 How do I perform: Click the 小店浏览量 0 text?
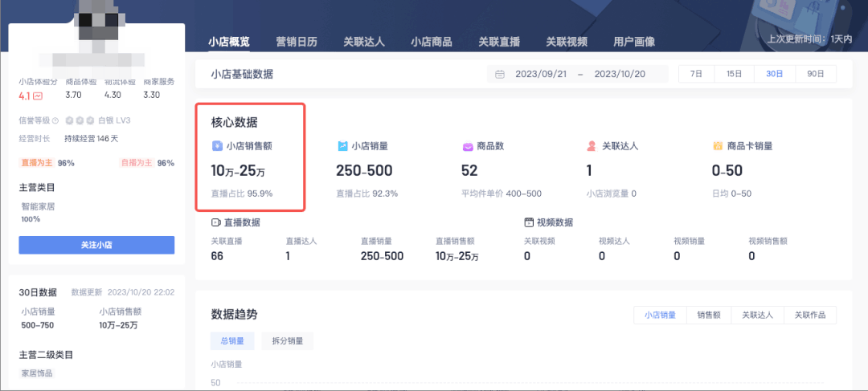pos(611,194)
